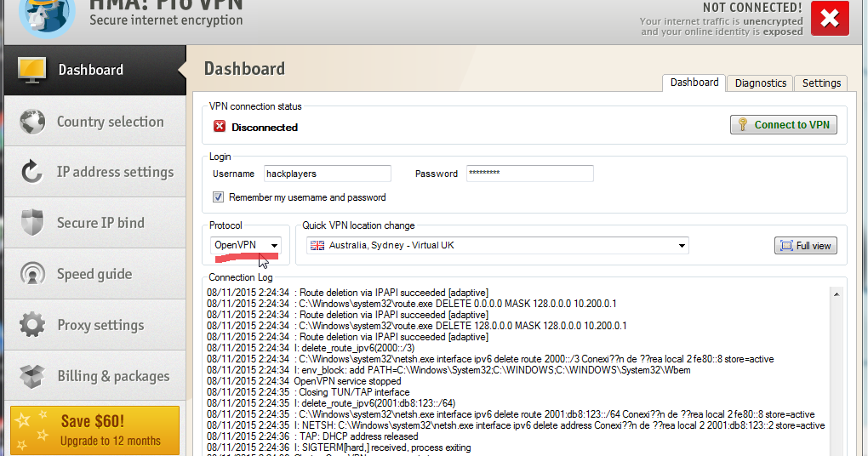This screenshot has width=868, height=456.
Task: Click the refresh arrow icon for IP address settings
Action: coord(31,172)
